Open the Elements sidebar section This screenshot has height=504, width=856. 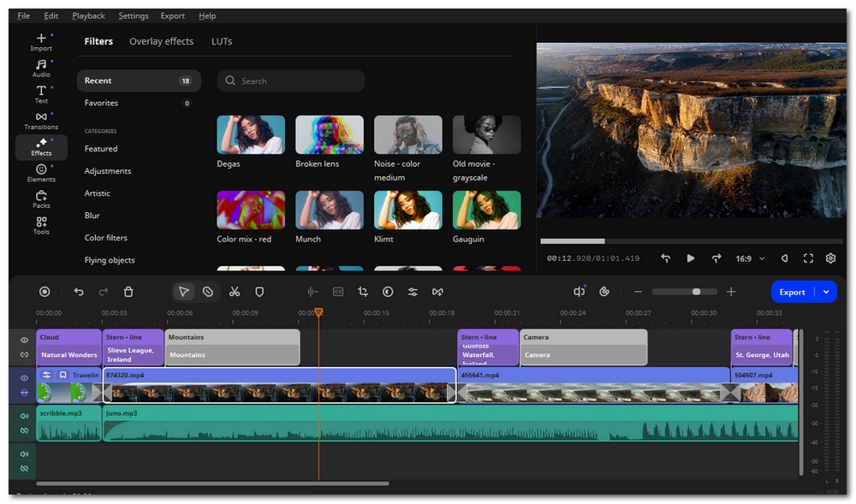(x=41, y=173)
